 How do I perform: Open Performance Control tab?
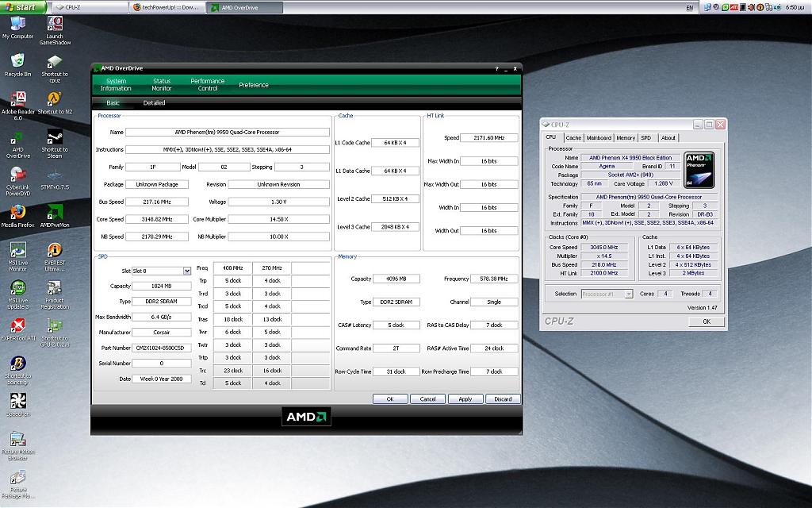(x=208, y=84)
